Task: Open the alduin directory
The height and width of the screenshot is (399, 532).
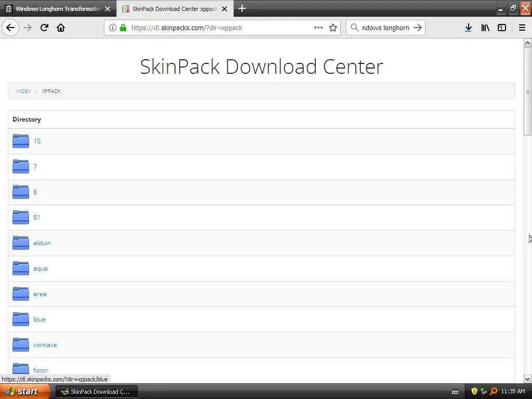Action: click(x=42, y=243)
